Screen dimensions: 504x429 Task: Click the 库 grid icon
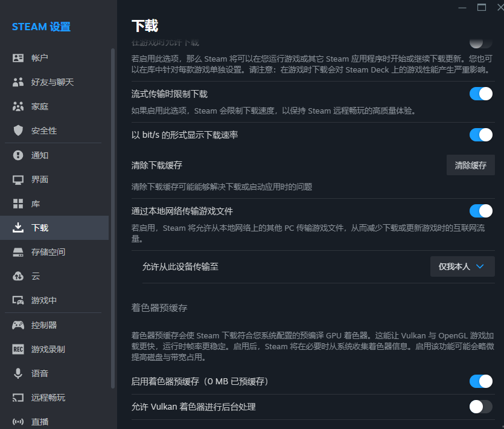(18, 204)
